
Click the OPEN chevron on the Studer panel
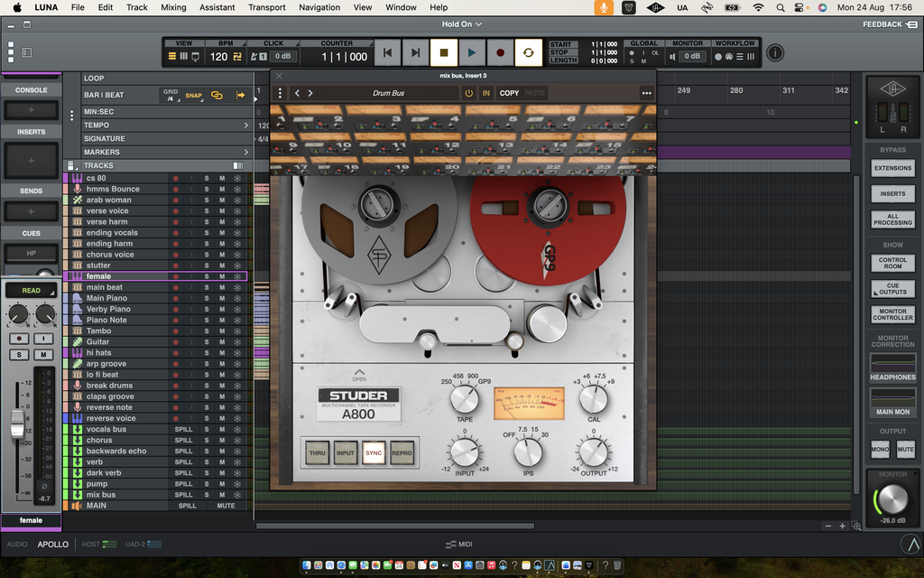click(359, 375)
